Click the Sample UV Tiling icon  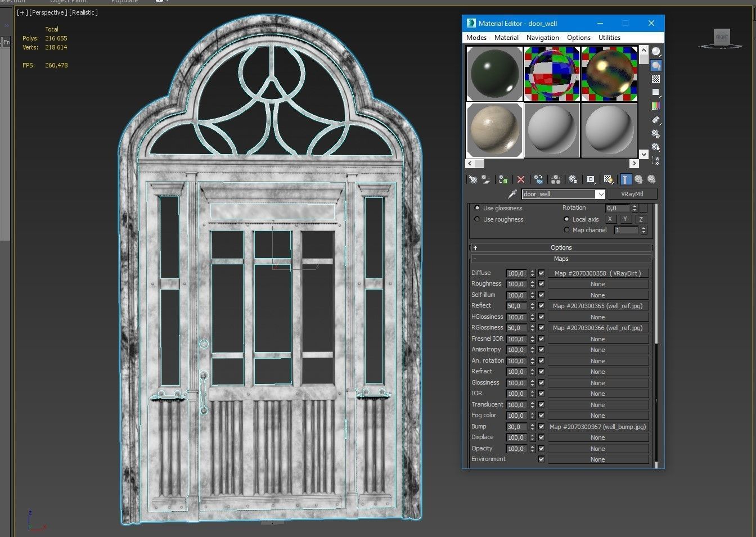656,92
